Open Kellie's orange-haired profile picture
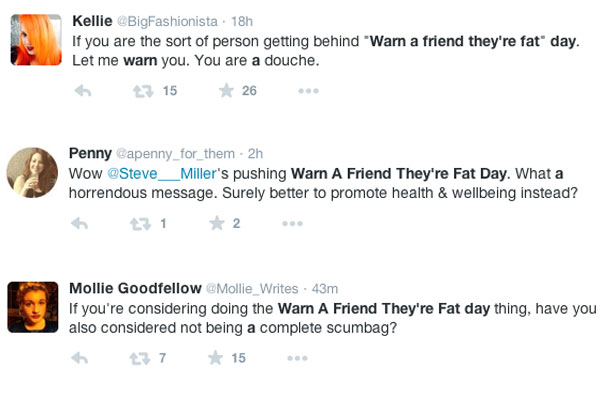Viewport: 614px width, 404px height. pyautogui.click(x=36, y=40)
